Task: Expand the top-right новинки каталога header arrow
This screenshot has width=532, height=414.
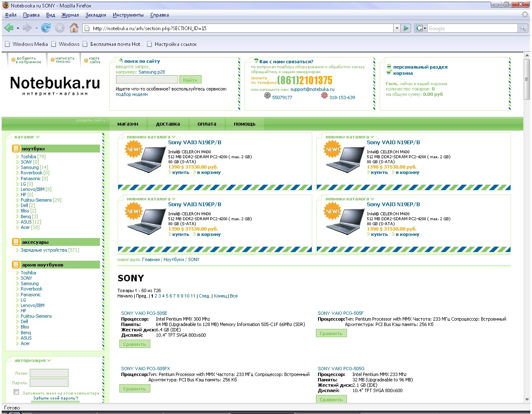Action: [x=373, y=137]
